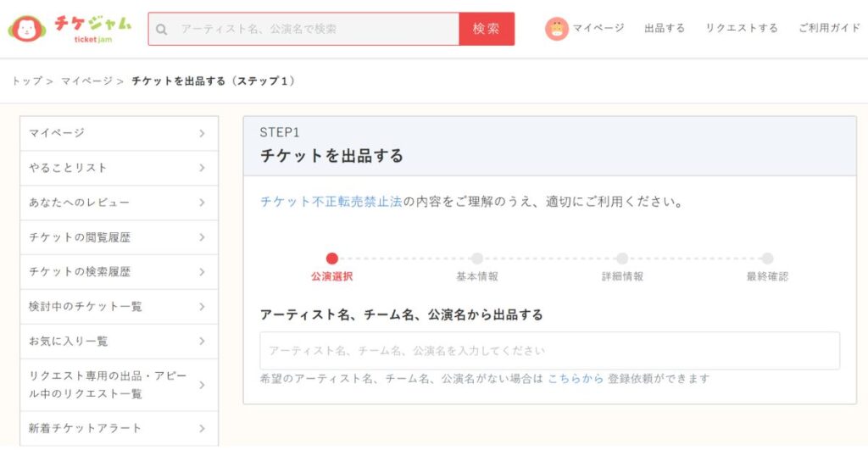This screenshot has height=456, width=868.
Task: Click chevron on 検討中のチケット一覧 row
Action: coord(202,307)
